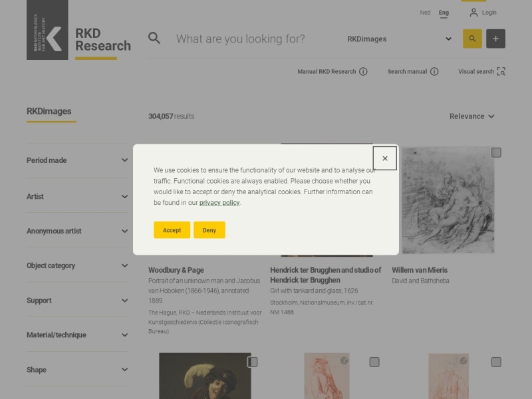The width and height of the screenshot is (532, 399).
Task: Close the cookie dialog with the X
Action: [385, 158]
